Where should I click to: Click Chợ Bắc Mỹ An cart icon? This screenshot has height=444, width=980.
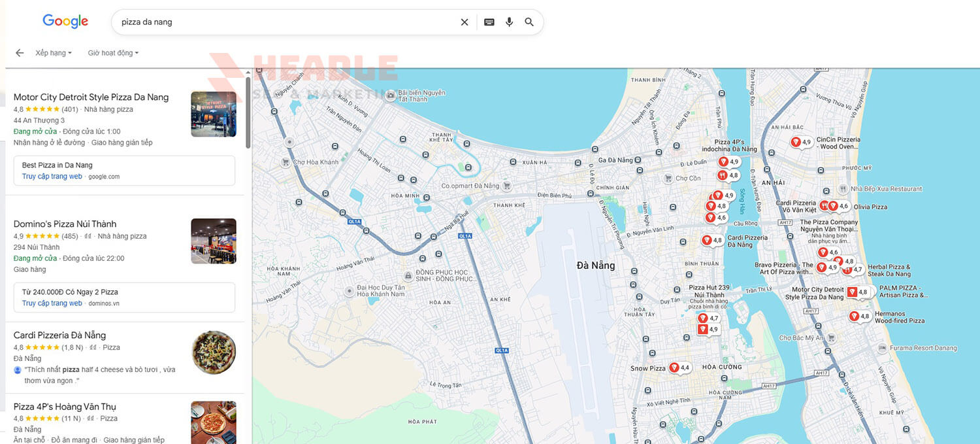(x=832, y=338)
